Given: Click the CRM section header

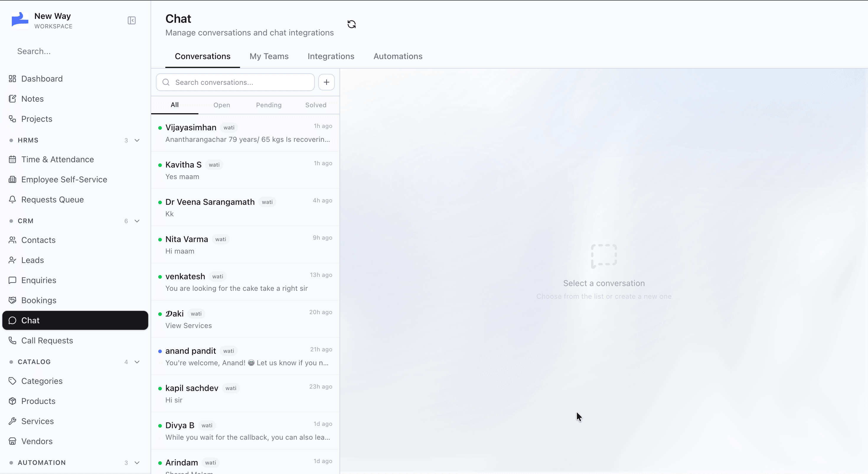Looking at the screenshot, I should pos(75,221).
